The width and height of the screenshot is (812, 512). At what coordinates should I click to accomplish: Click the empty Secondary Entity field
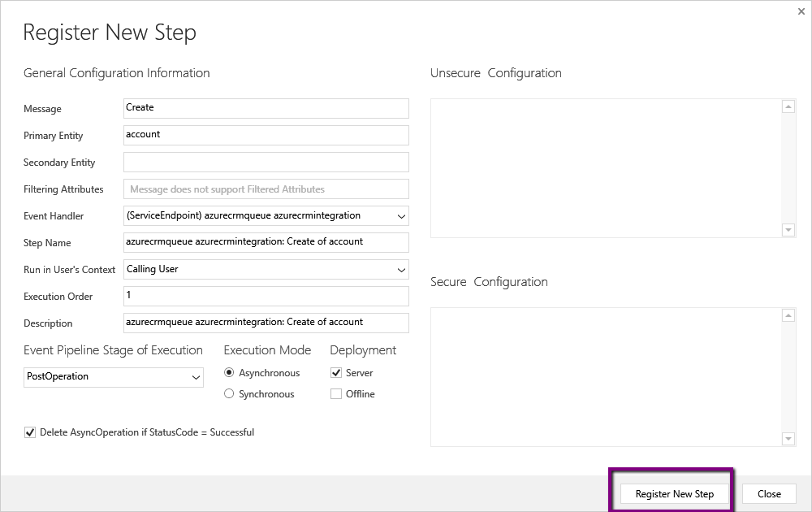pos(266,162)
